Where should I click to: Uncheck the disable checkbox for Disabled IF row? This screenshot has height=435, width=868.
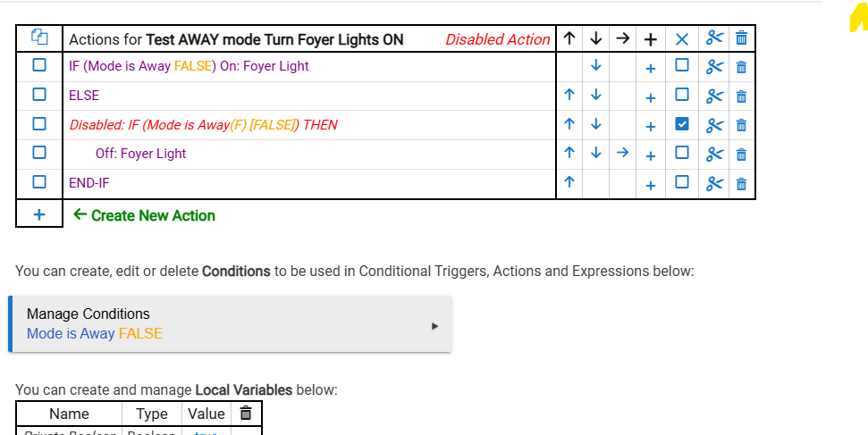coord(682,124)
